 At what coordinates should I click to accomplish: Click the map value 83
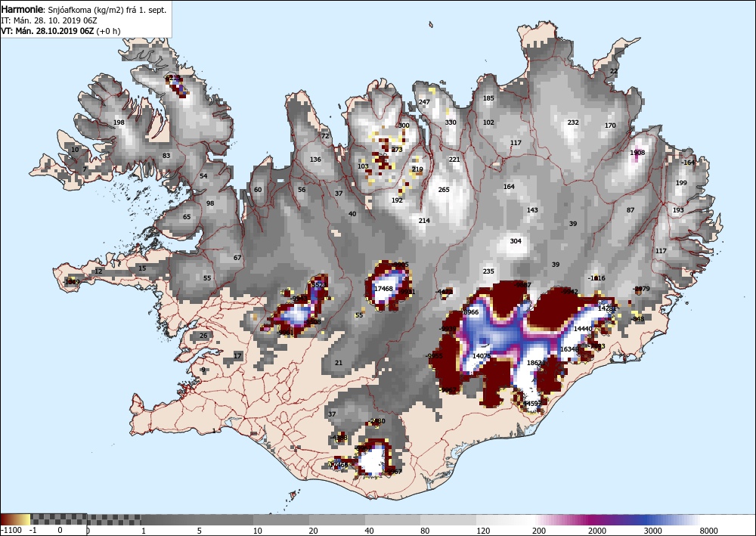pos(166,156)
